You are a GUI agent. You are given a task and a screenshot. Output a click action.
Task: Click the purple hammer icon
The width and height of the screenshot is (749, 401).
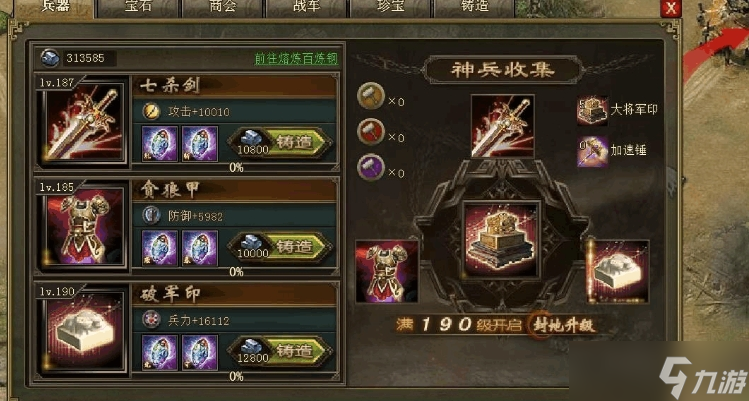371,167
